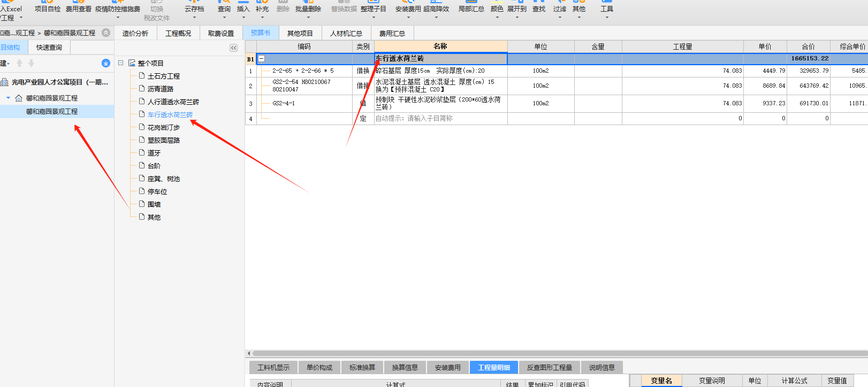868x387 pixels.
Task: Select the cell with code GS2-4-1
Action: coord(304,104)
